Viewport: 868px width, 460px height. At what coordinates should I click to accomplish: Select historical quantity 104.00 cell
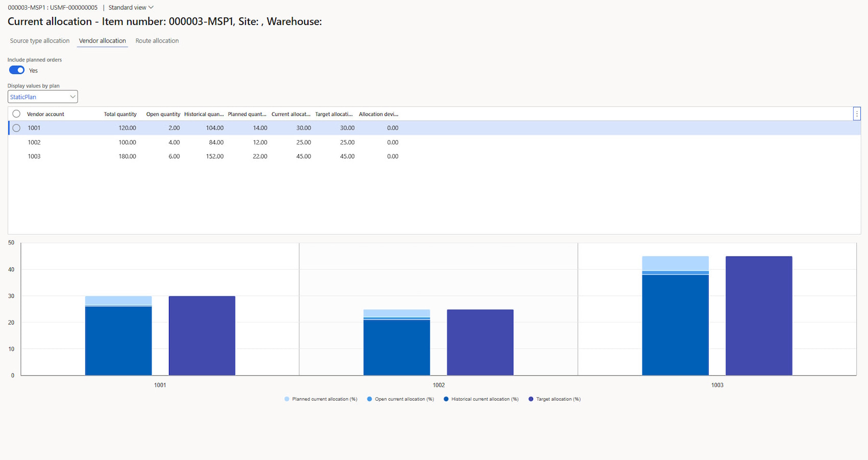[x=214, y=128]
